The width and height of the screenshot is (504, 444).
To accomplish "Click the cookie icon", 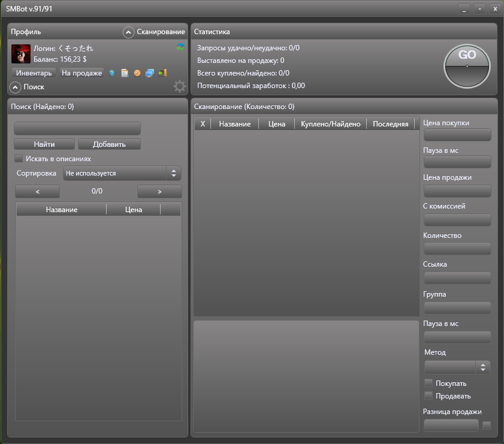I will point(137,73).
